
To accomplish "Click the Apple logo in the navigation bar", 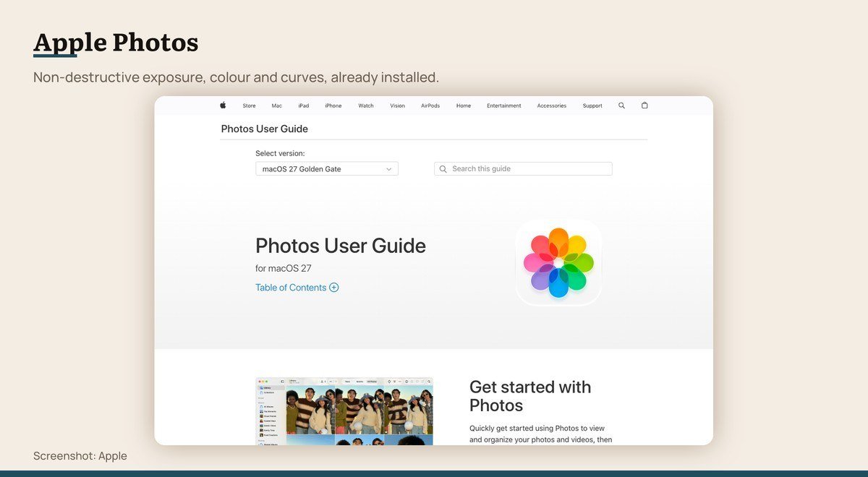I will pyautogui.click(x=223, y=106).
